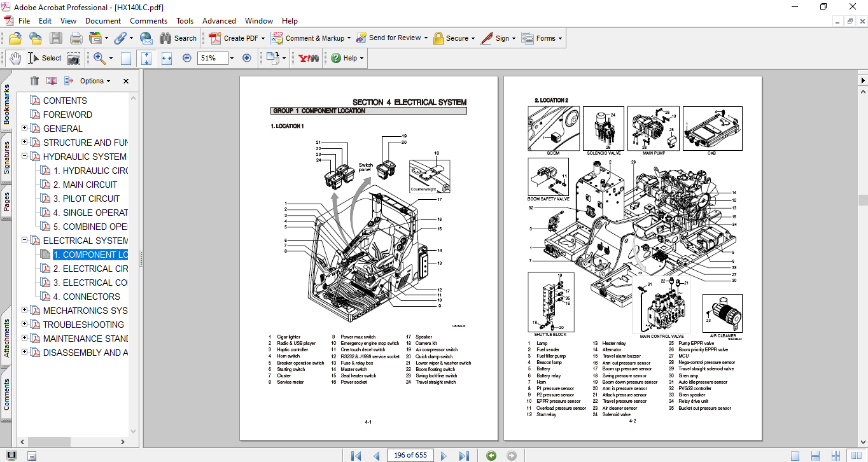Jump back to previous view

(x=491, y=456)
